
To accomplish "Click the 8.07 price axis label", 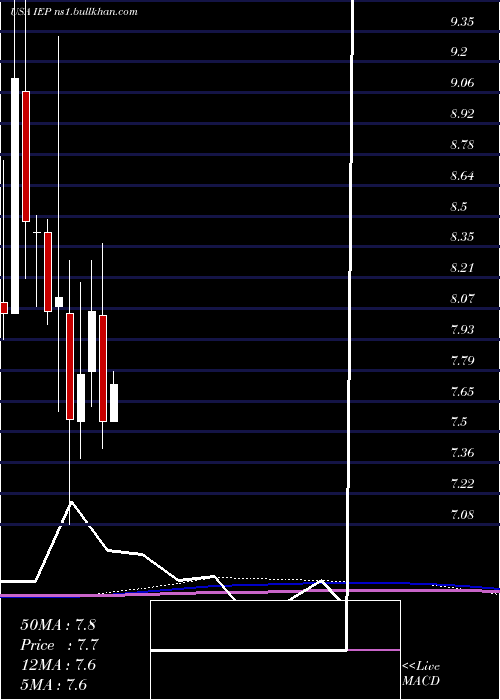I will point(462,298).
